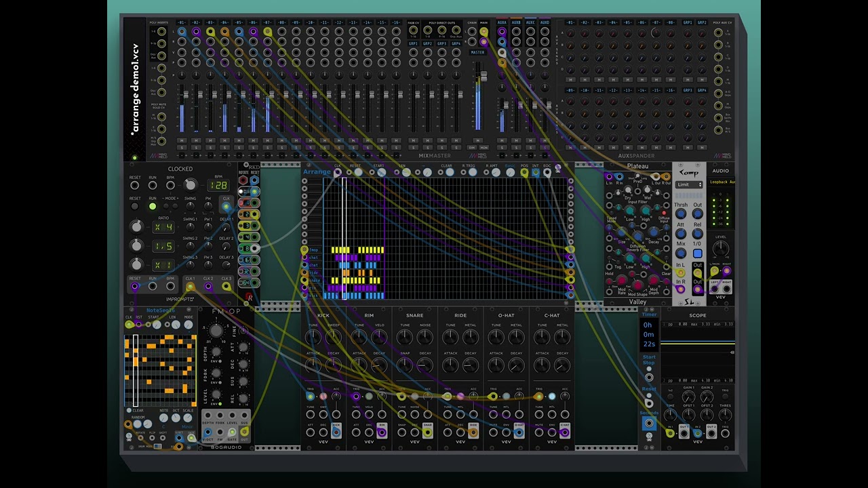The height and width of the screenshot is (488, 868).
Task: Mute the AUXA channel
Action: 502,140
